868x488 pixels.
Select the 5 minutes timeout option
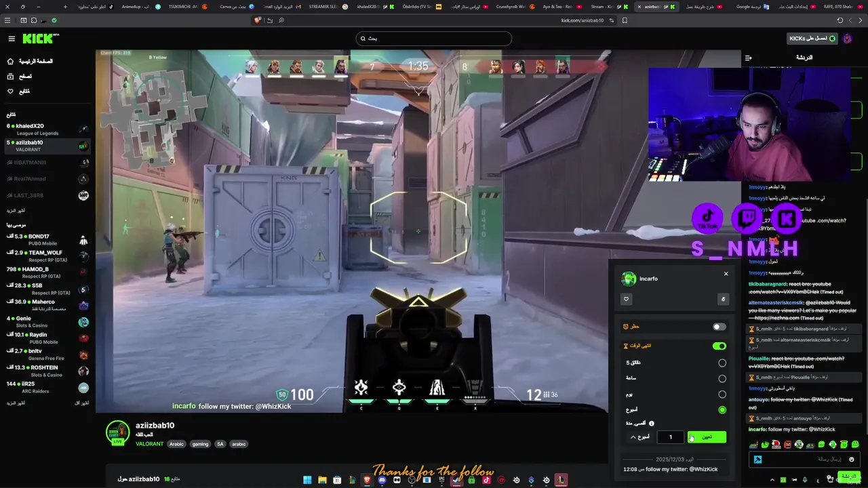click(722, 363)
